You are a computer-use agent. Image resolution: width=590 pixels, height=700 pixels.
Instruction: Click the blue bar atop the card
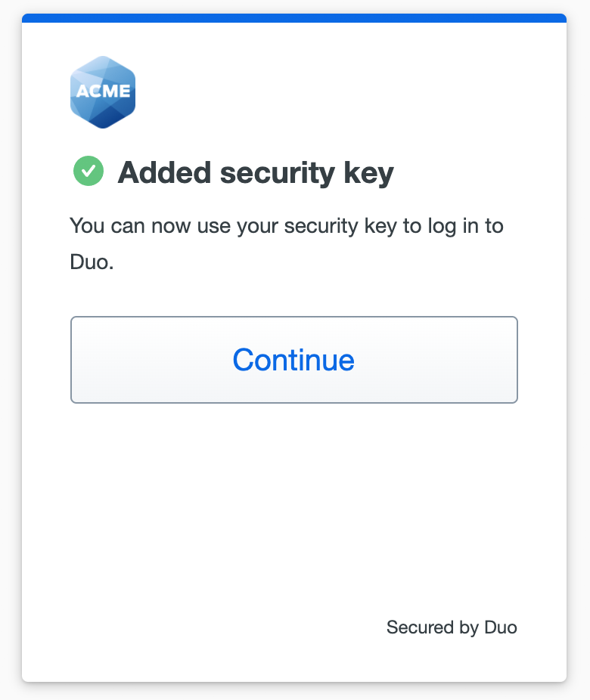[x=294, y=17]
